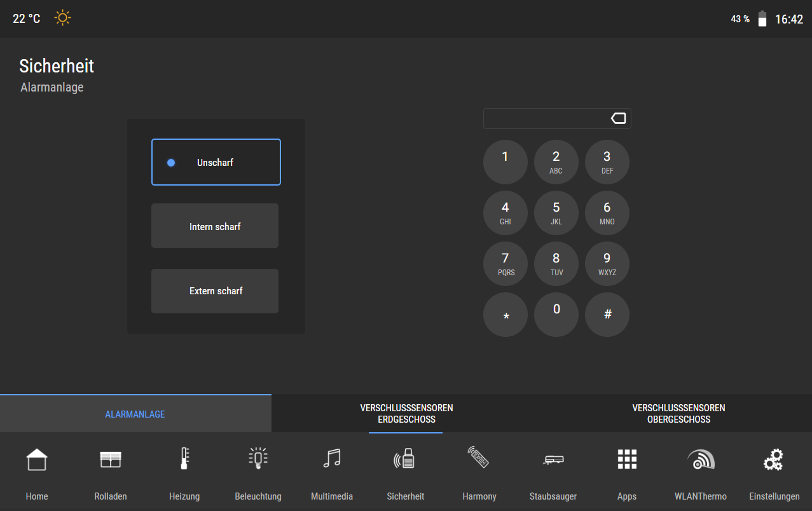
Task: Open the Harmony remote control icon
Action: [x=479, y=457]
